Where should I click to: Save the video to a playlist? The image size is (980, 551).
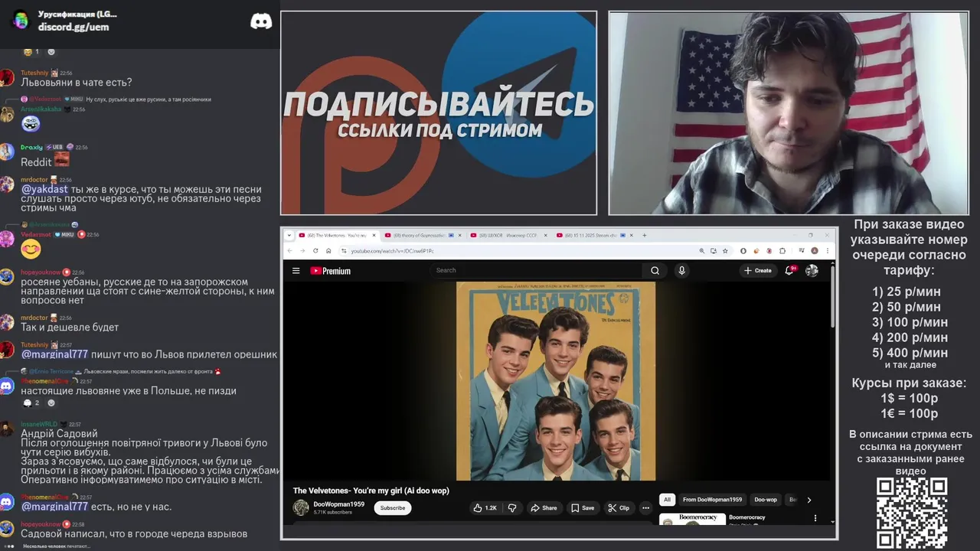coord(582,507)
